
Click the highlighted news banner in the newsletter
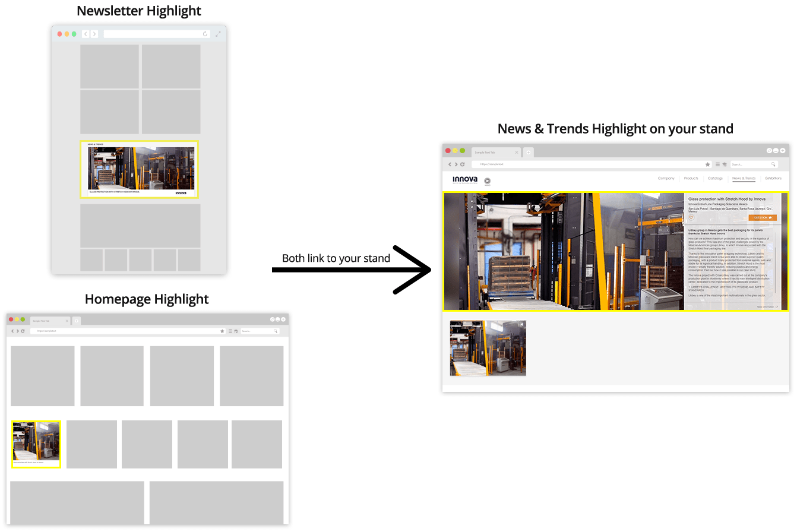(139, 169)
